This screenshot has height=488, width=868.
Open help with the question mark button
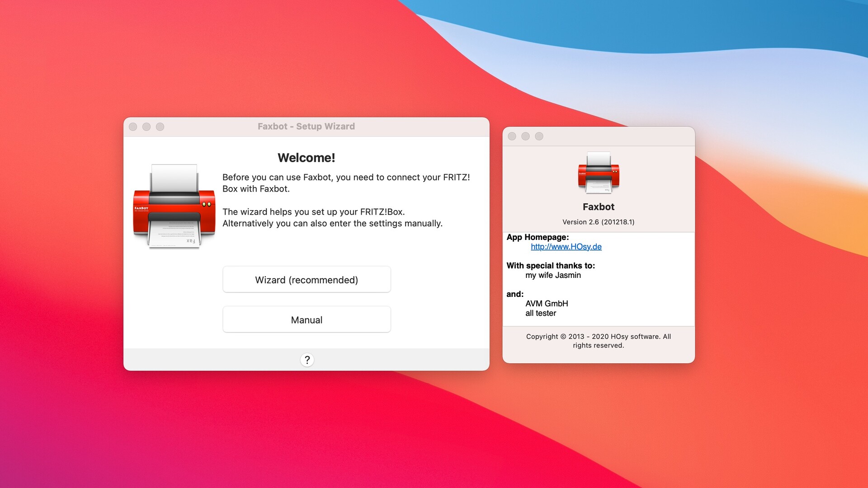(307, 360)
